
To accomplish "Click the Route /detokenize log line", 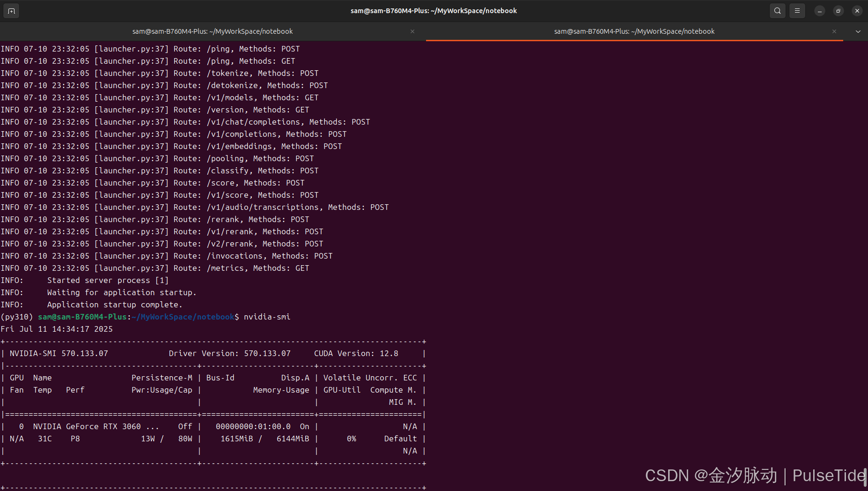I will click(164, 85).
